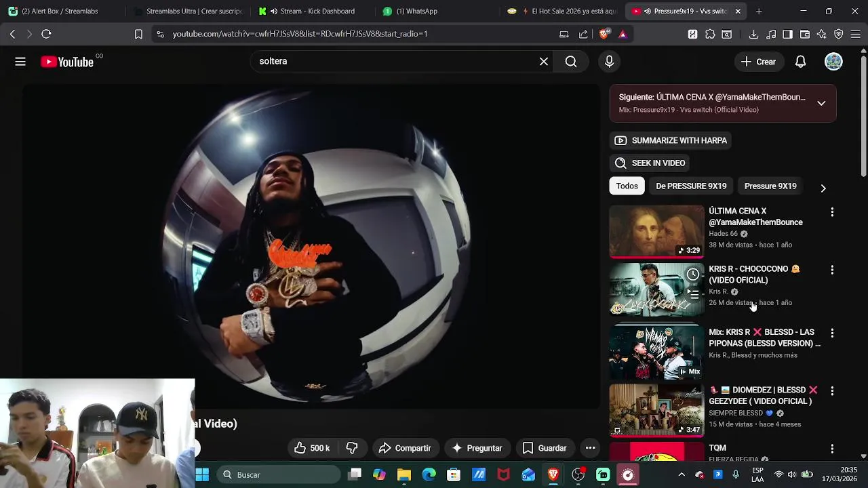Share this page via the address bar icon
This screenshot has height=488, width=868.
point(583,34)
